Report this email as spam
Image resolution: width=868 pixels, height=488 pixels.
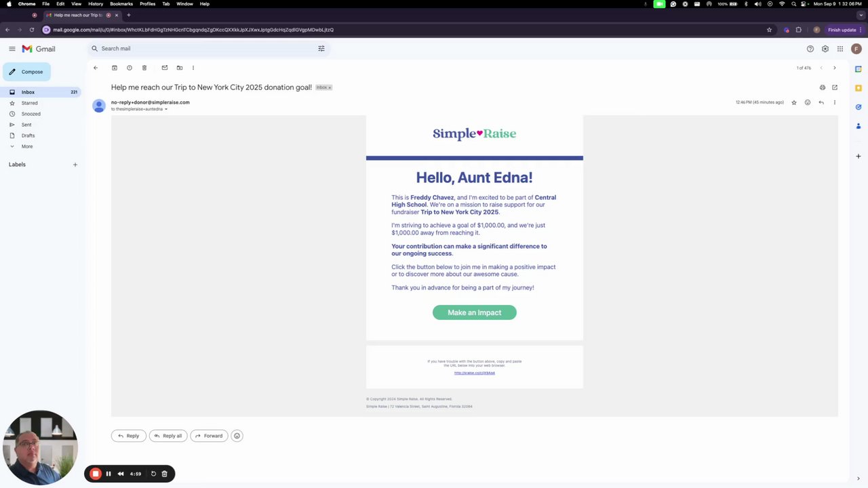coord(130,68)
